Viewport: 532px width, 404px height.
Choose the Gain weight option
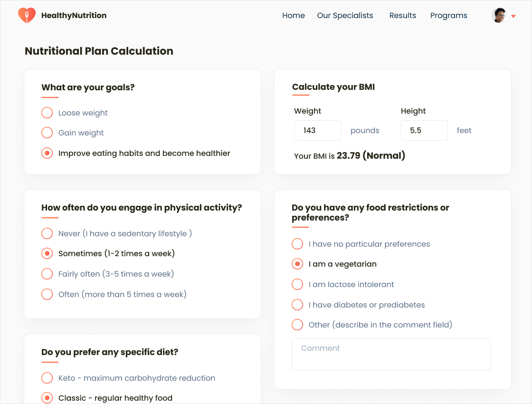click(47, 133)
